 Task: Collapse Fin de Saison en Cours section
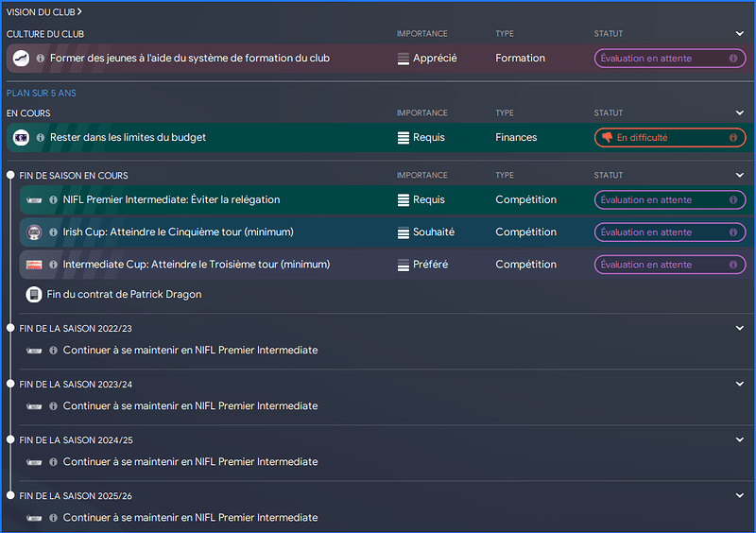[739, 175]
